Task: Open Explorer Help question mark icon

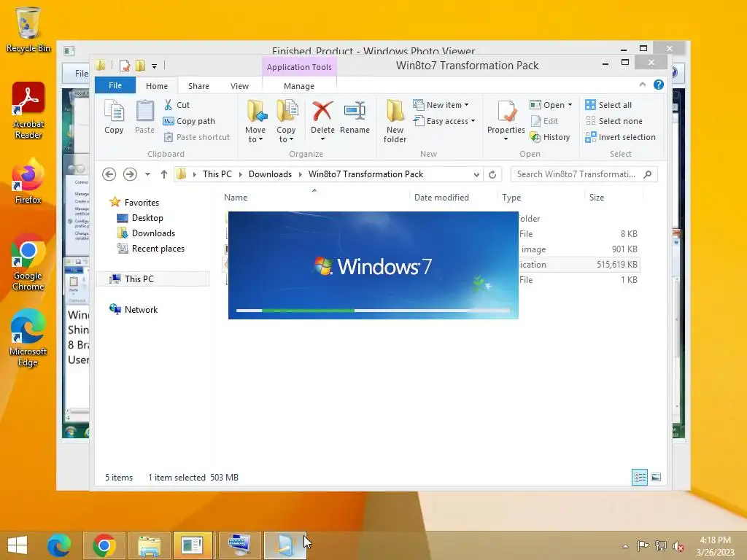Action: tap(659, 85)
